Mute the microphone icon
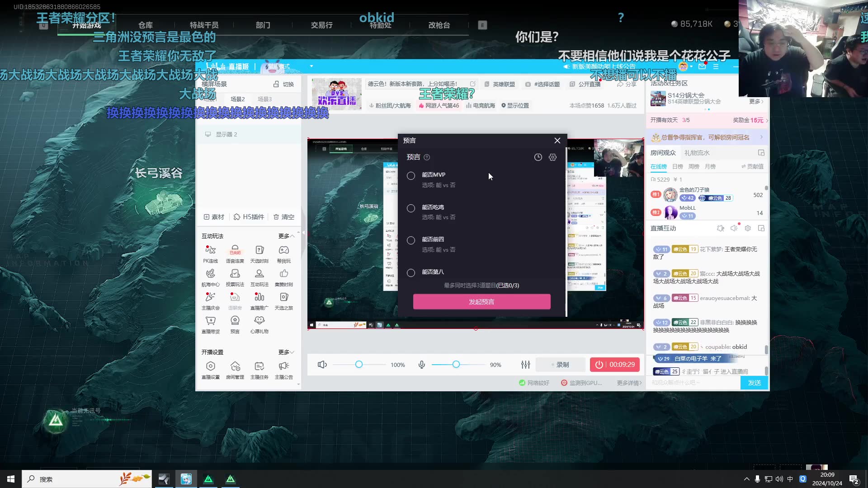 pos(421,365)
